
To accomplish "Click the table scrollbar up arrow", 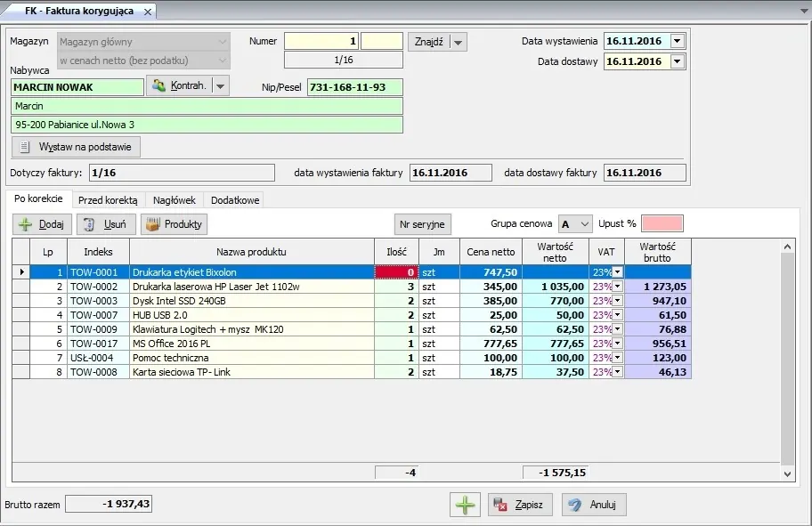I will 787,247.
